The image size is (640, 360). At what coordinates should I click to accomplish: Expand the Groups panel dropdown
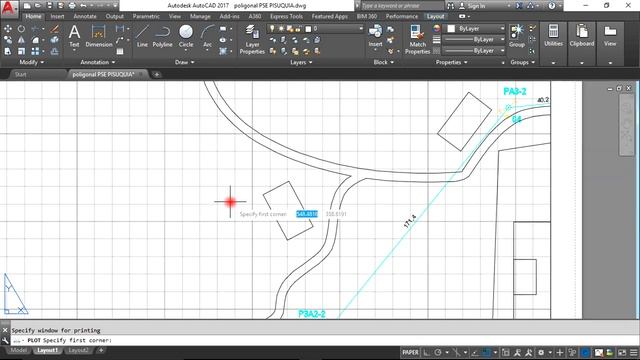point(522,62)
